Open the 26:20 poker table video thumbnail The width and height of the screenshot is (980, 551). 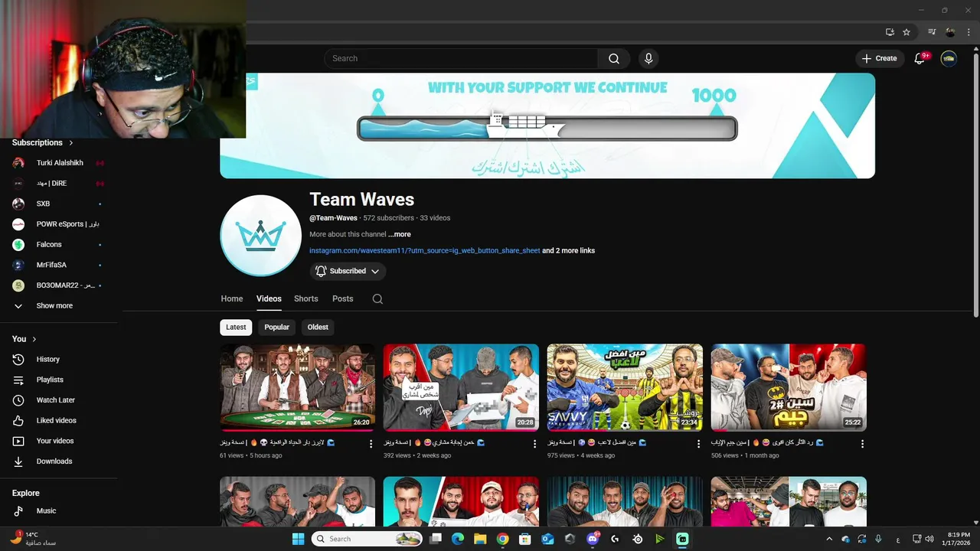point(298,387)
